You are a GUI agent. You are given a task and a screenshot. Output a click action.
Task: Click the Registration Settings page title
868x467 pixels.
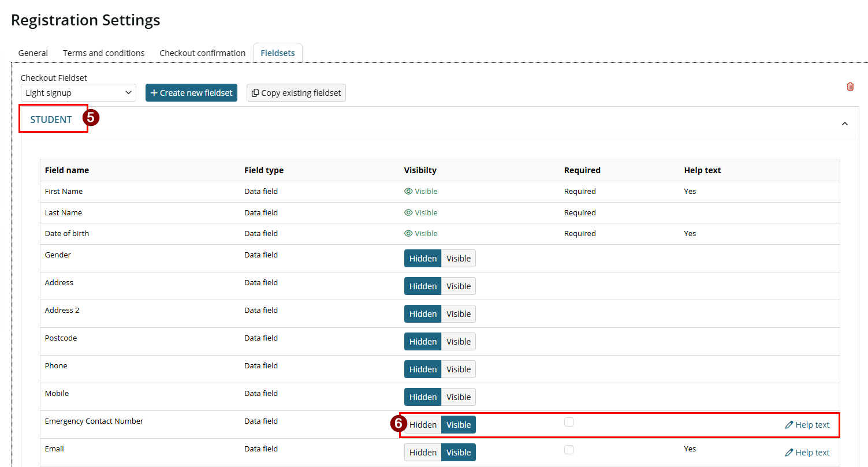click(x=85, y=20)
